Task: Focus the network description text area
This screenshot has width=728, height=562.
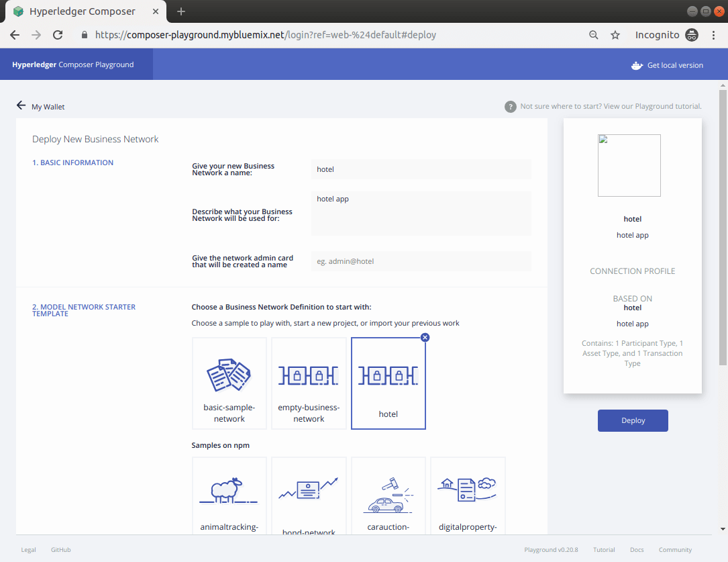Action: click(x=421, y=214)
